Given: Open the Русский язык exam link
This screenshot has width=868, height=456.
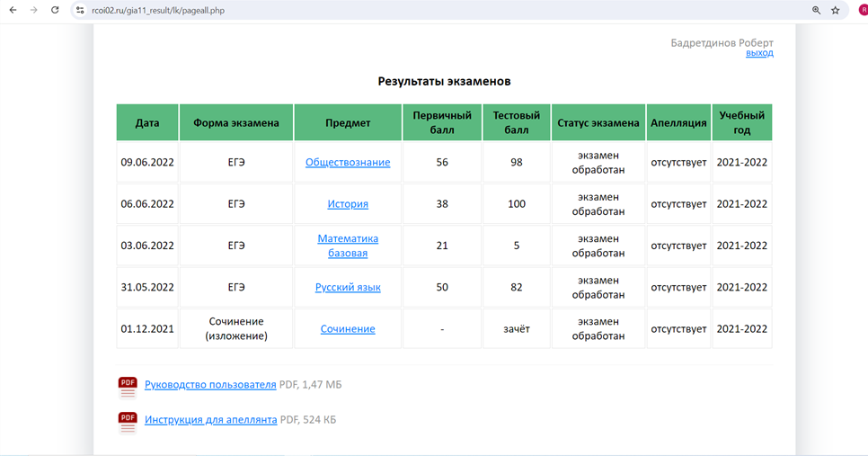Looking at the screenshot, I should 348,287.
